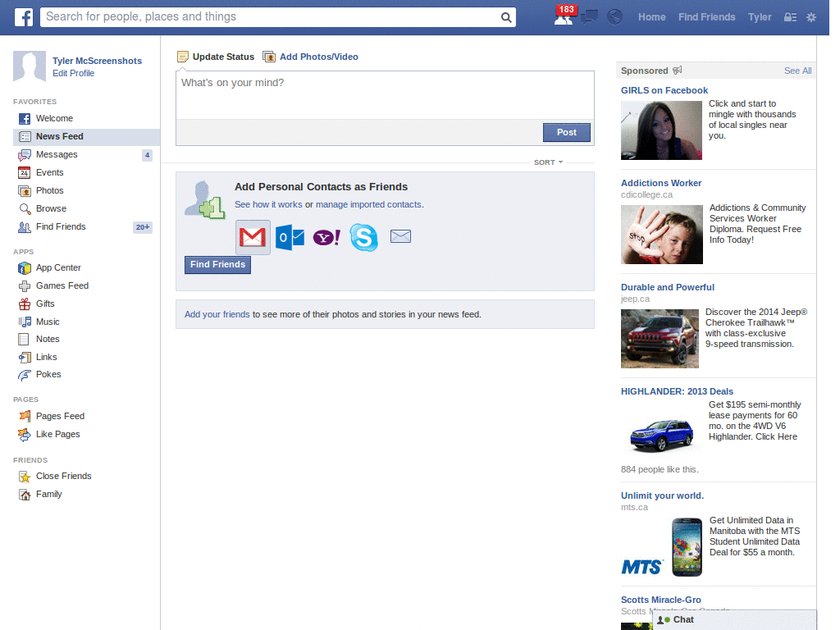The image size is (840, 630).
Task: Select News Feed in sidebar
Action: coord(86,137)
